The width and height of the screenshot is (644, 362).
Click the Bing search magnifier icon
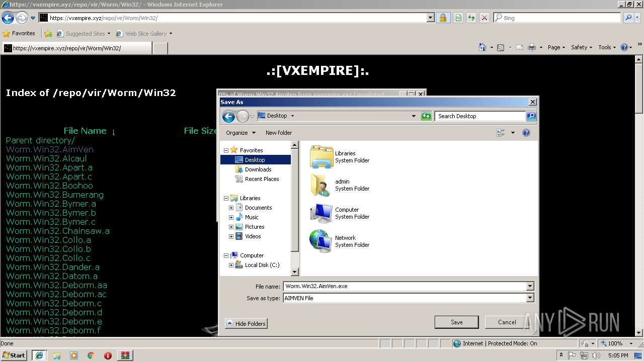(629, 18)
